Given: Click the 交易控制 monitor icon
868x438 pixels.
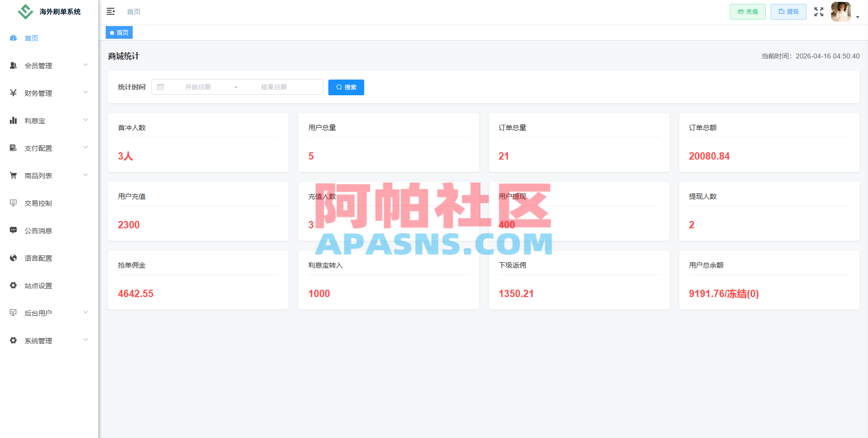Looking at the screenshot, I should (13, 203).
